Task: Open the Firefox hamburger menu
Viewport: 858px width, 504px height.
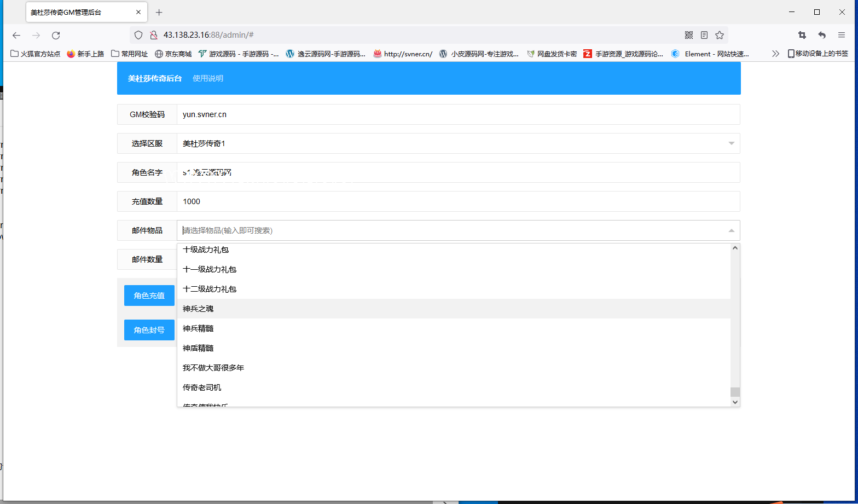Action: coord(842,35)
